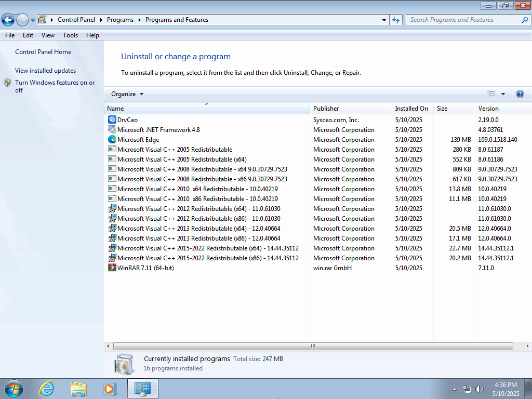Click the volume speaker tray icon
This screenshot has height=399, width=532.
pos(480,389)
